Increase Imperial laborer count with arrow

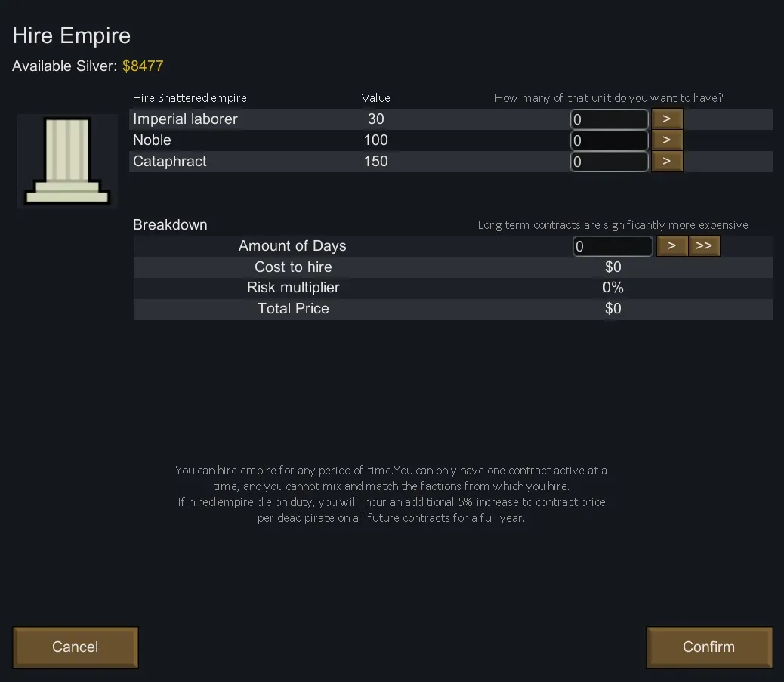[667, 119]
